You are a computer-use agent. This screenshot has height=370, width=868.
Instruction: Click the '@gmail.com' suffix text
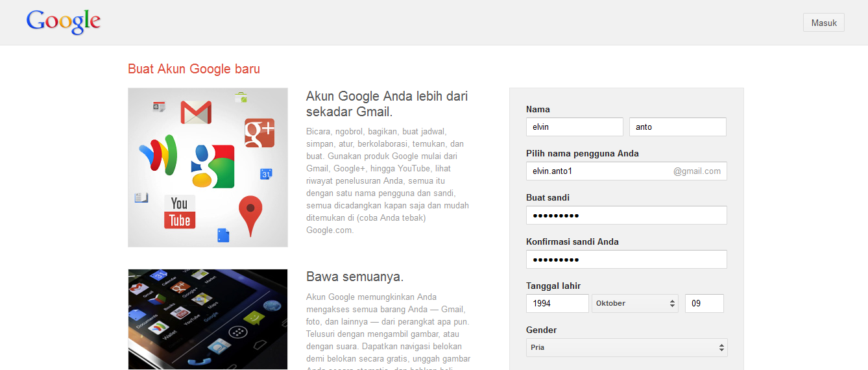pyautogui.click(x=697, y=171)
